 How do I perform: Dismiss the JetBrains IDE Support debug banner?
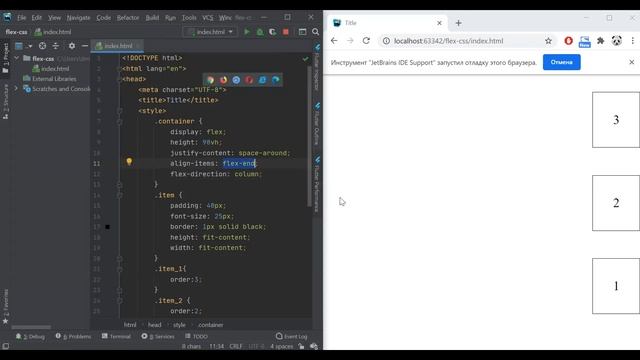631,62
